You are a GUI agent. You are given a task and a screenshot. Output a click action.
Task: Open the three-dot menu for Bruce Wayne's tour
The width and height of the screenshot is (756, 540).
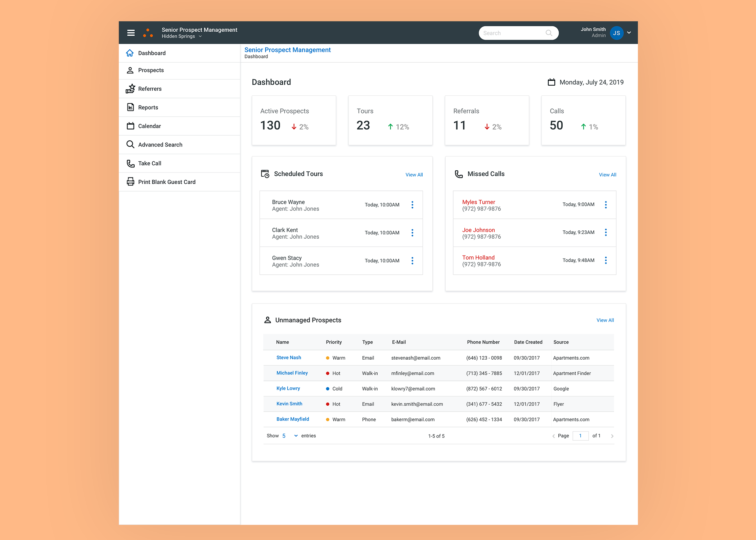(412, 205)
